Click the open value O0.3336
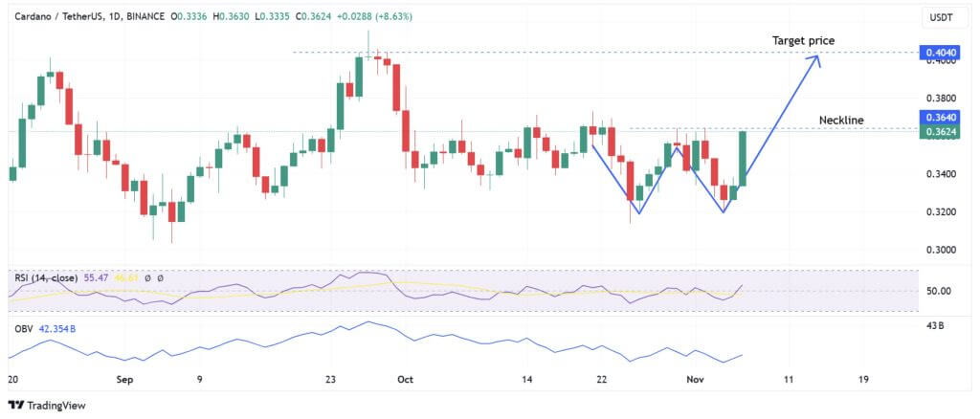This screenshot has height=419, width=980. pyautogui.click(x=190, y=17)
